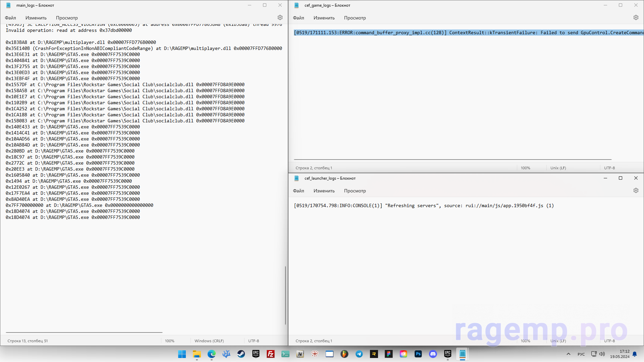Open settings gear in cef_launcher_logs Notepad
Screen dimensions: 644x362
click(636, 191)
